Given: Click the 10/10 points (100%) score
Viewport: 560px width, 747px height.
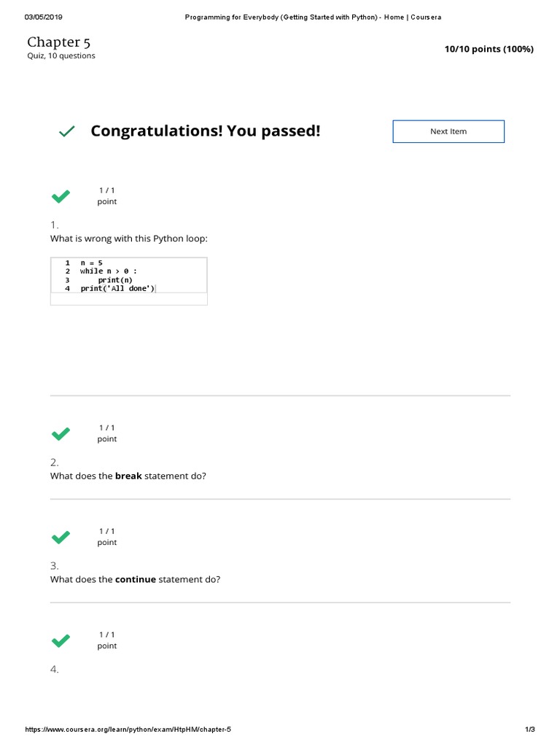Looking at the screenshot, I should coord(489,49).
